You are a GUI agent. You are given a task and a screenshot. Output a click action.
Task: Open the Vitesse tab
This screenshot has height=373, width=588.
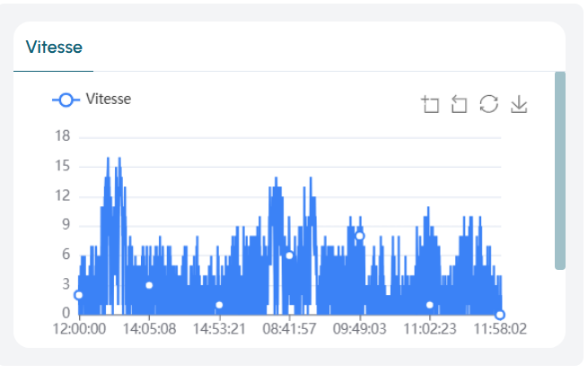[x=53, y=47]
